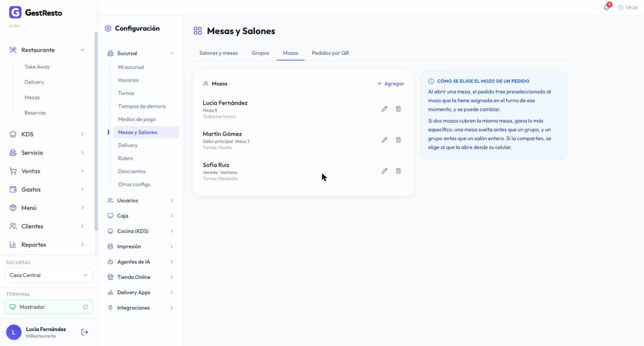Delete waiter Lucía Fernández with trash icon

[x=398, y=109]
